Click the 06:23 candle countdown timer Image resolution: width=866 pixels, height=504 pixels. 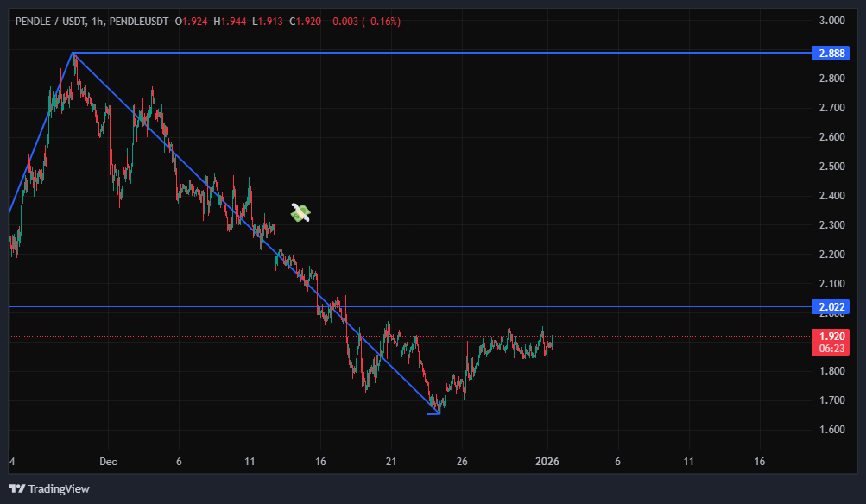click(x=831, y=349)
